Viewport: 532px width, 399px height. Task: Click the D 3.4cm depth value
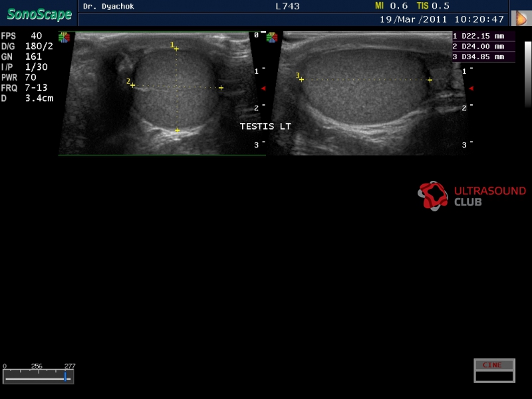[x=27, y=98]
